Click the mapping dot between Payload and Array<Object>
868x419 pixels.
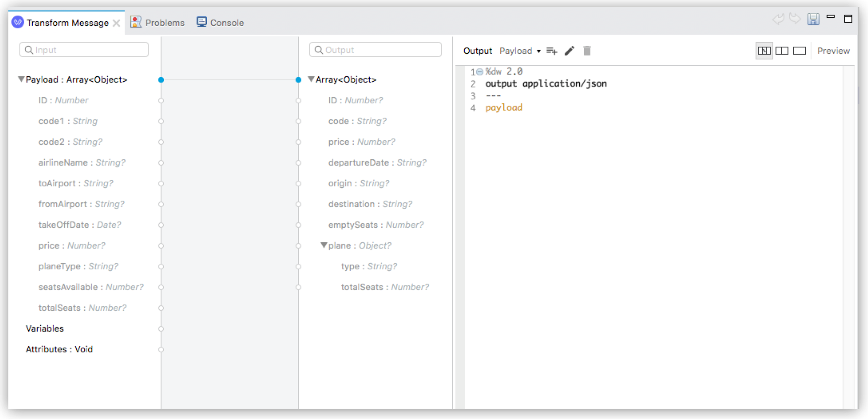coord(161,79)
